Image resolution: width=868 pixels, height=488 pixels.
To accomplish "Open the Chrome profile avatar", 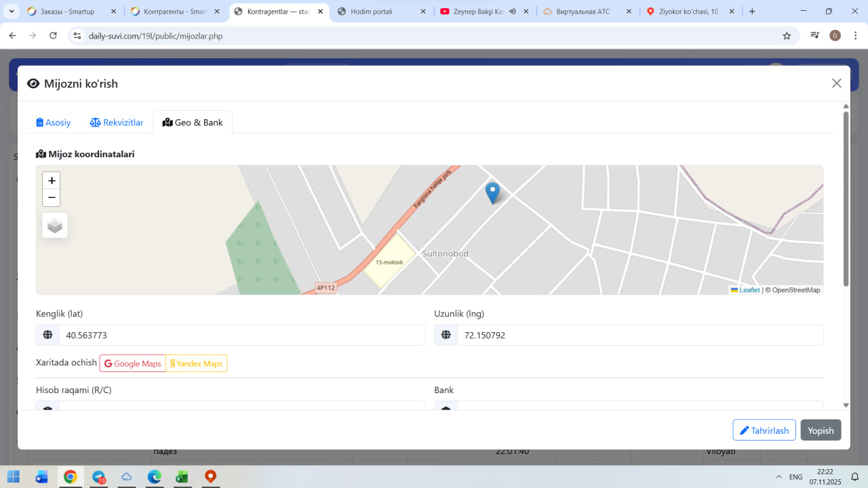I will (835, 36).
